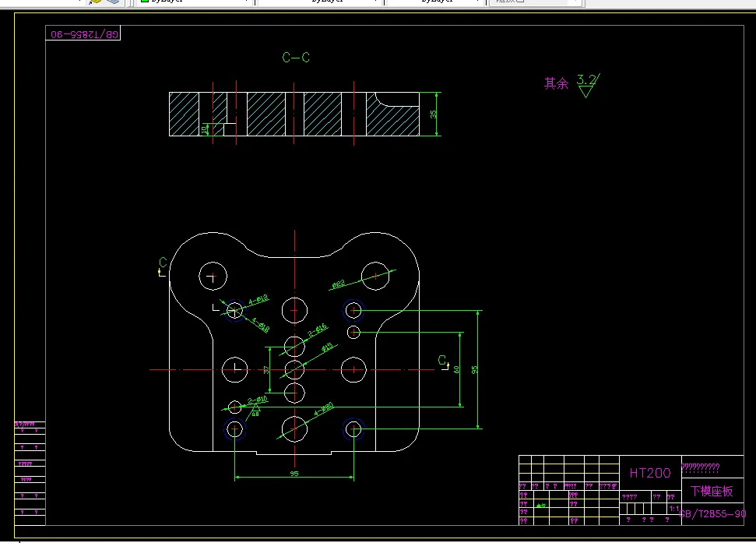Screen dimensions: 756x543
Task: Select the right C section cut marker
Action: [443, 362]
